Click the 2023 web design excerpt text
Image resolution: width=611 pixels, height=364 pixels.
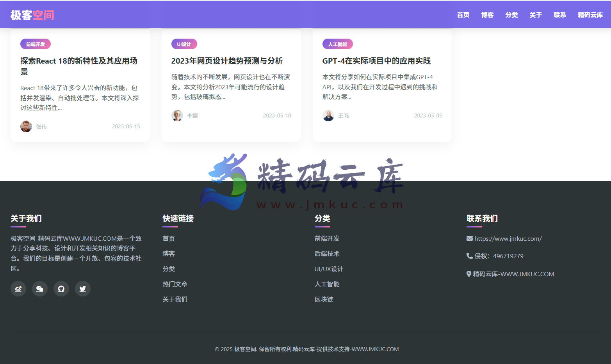[231, 87]
